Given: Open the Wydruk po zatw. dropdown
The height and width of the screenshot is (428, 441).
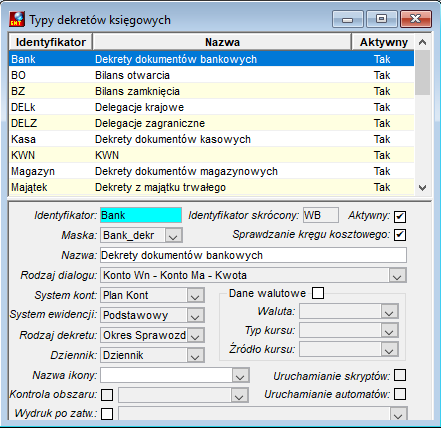Looking at the screenshot, I should (398, 414).
